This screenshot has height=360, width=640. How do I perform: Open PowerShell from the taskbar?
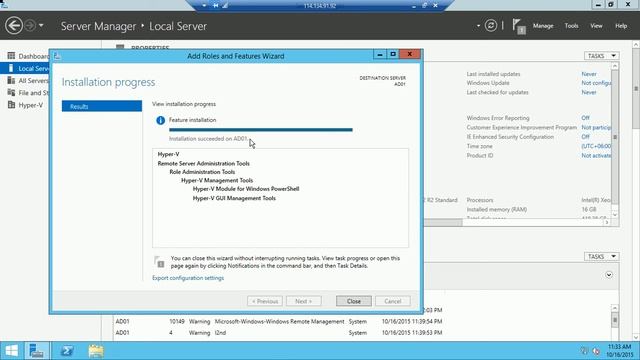67,351
